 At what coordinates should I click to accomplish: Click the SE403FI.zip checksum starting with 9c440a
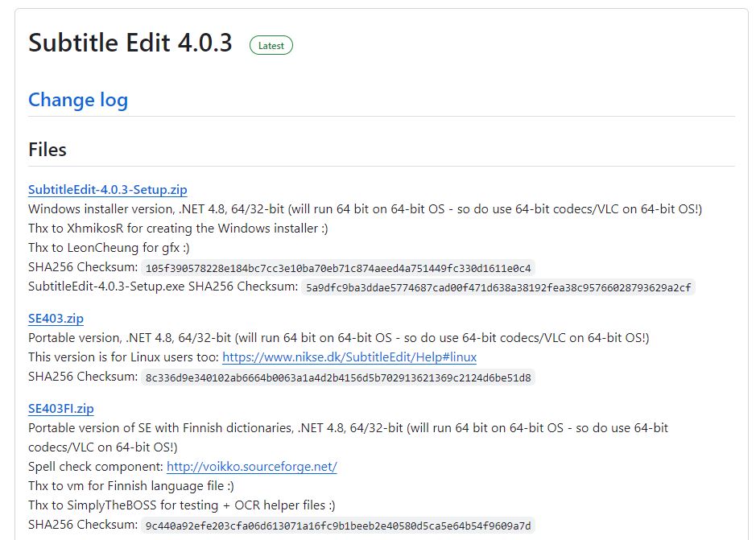[x=338, y=526]
